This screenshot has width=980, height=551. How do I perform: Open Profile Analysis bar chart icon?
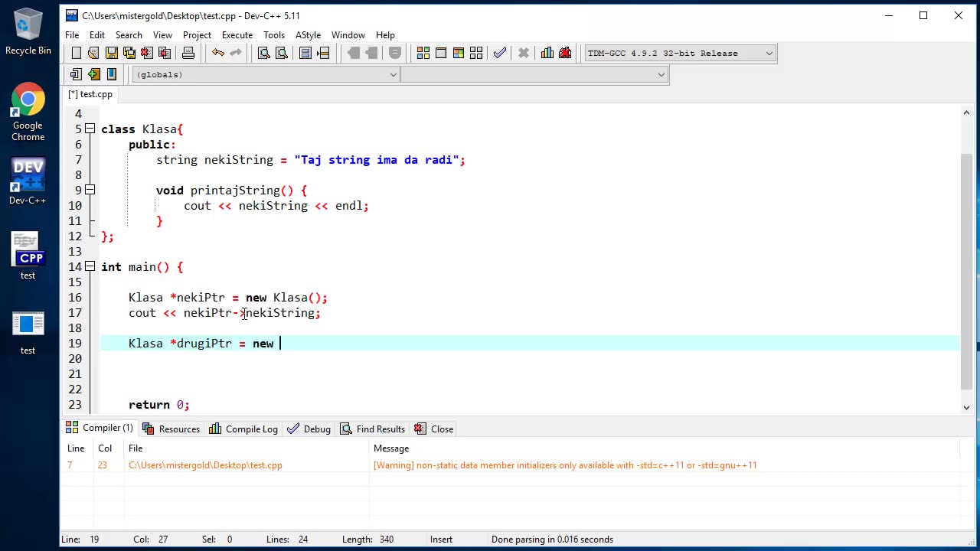[x=547, y=53]
